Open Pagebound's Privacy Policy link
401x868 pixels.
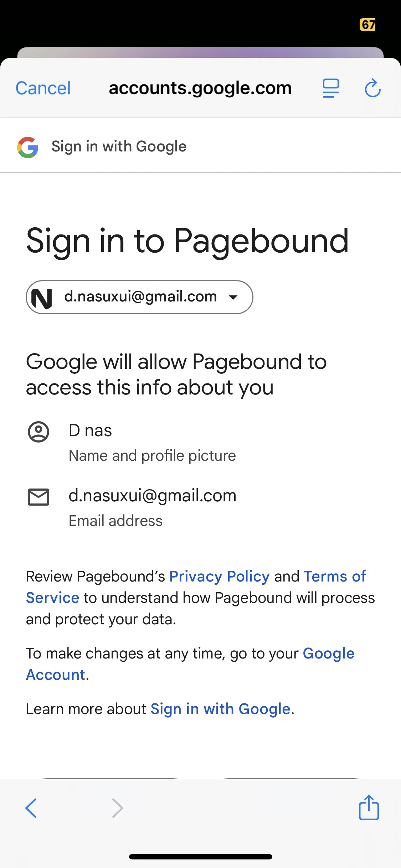219,576
